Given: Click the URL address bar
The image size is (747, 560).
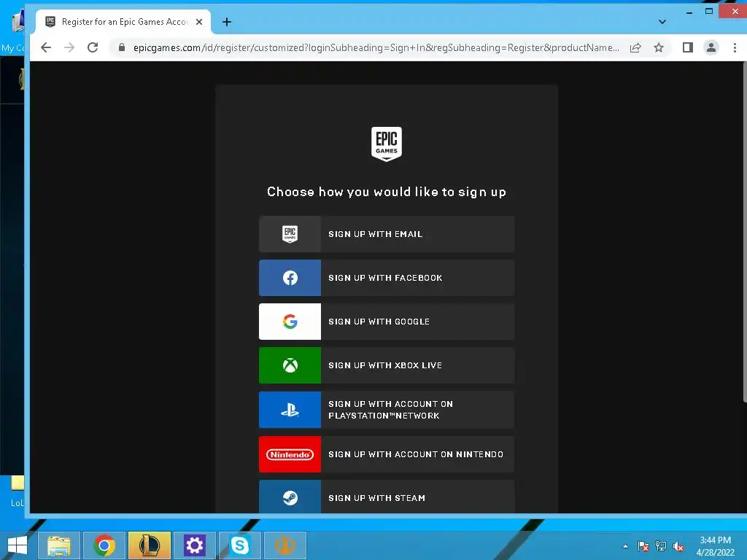Looking at the screenshot, I should pyautogui.click(x=376, y=47).
